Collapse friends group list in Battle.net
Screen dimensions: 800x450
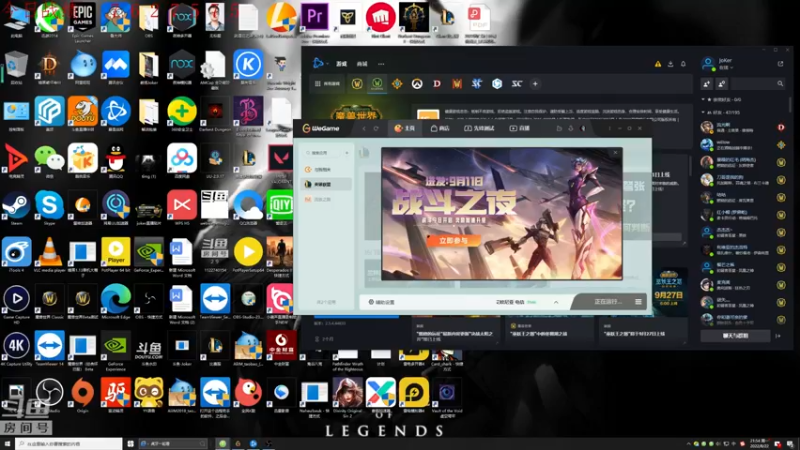tap(704, 112)
